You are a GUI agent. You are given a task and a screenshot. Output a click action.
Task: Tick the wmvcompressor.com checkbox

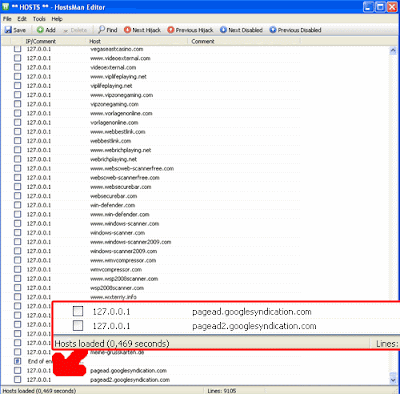[17, 269]
